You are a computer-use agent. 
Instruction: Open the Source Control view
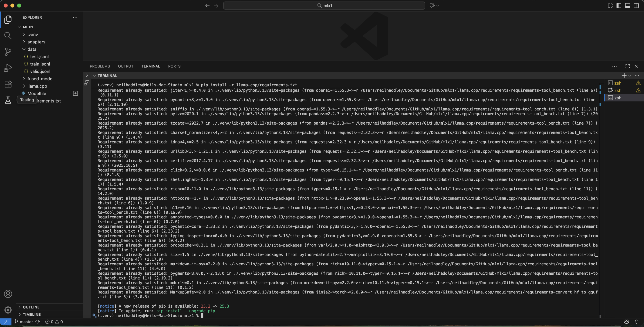[8, 52]
